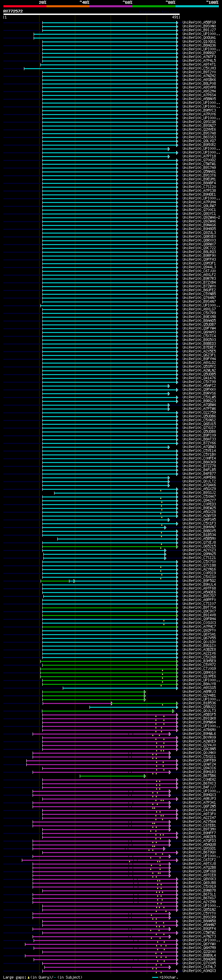Select row label UniRef100_Q9MA25

[199, 554]
